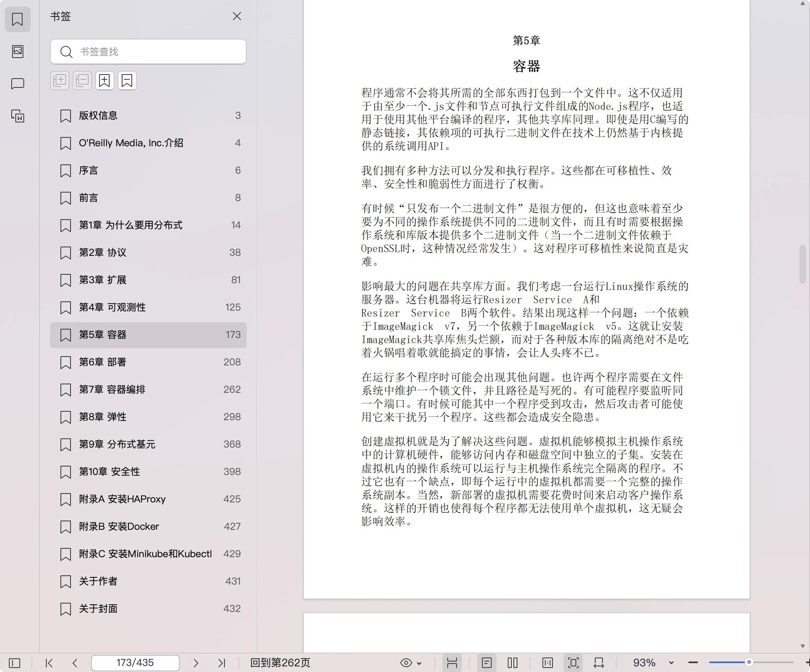This screenshot has width=810, height=672.
Task: Click the zoom slider handle
Action: pos(749,663)
